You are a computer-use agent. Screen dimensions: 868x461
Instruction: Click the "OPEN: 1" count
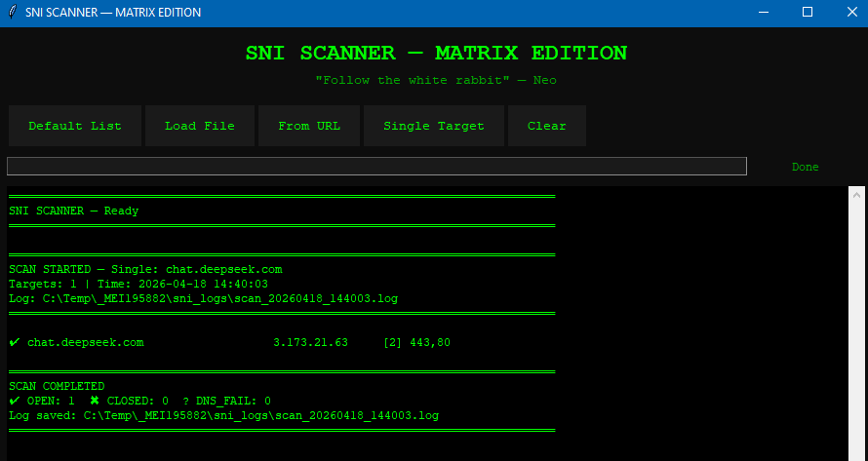click(51, 401)
